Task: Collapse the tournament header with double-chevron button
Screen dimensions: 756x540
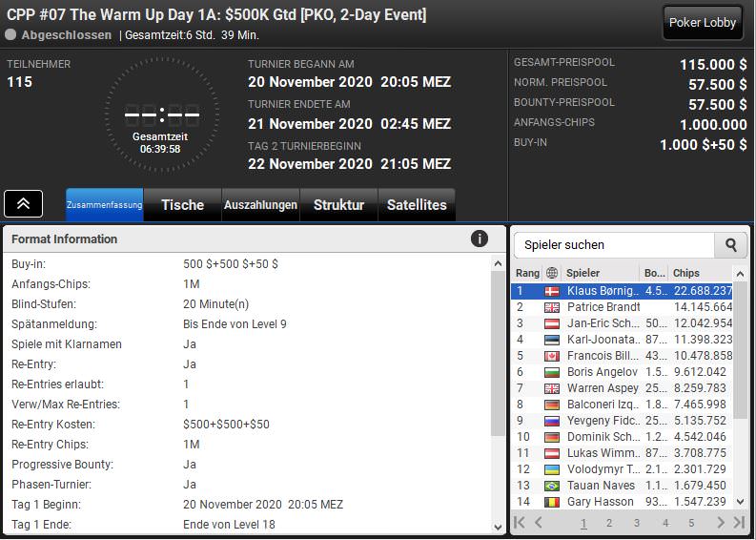Action: pyautogui.click(x=23, y=203)
